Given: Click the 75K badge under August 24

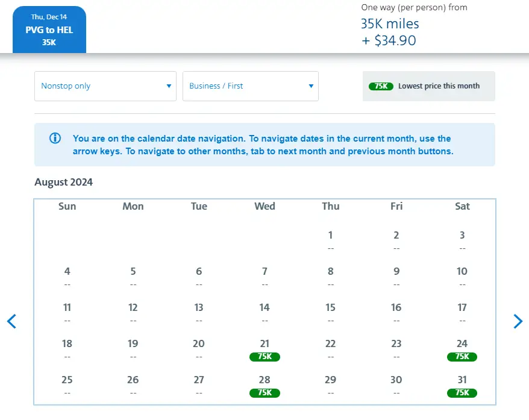Looking at the screenshot, I should coord(462,357).
